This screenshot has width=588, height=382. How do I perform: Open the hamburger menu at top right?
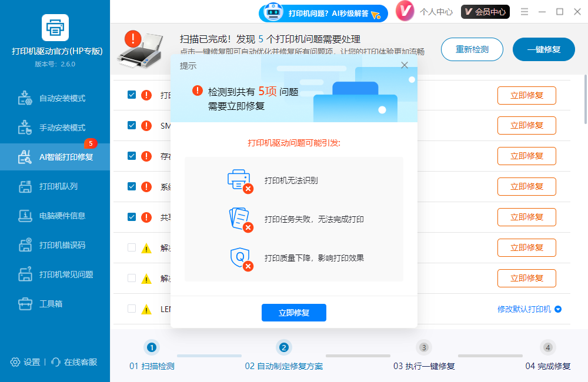point(524,11)
